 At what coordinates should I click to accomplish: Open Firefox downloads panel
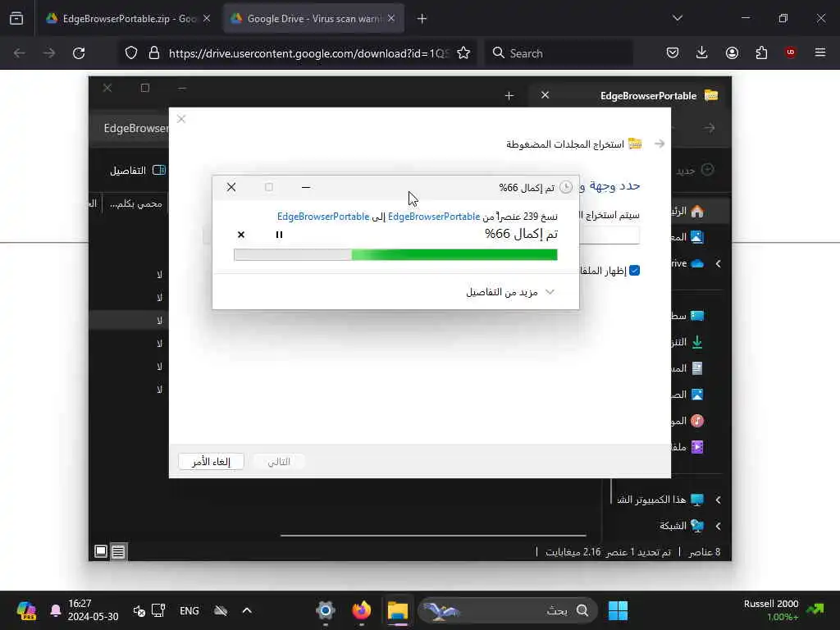tap(702, 53)
